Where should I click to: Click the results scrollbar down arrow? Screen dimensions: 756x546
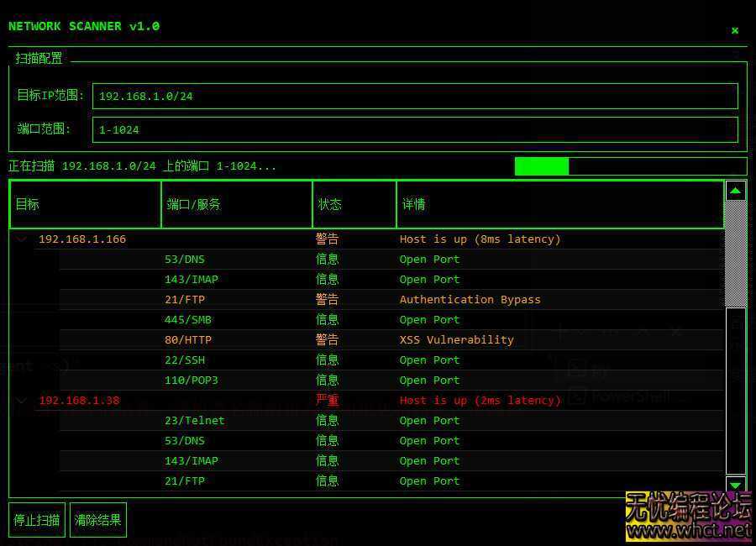click(736, 485)
